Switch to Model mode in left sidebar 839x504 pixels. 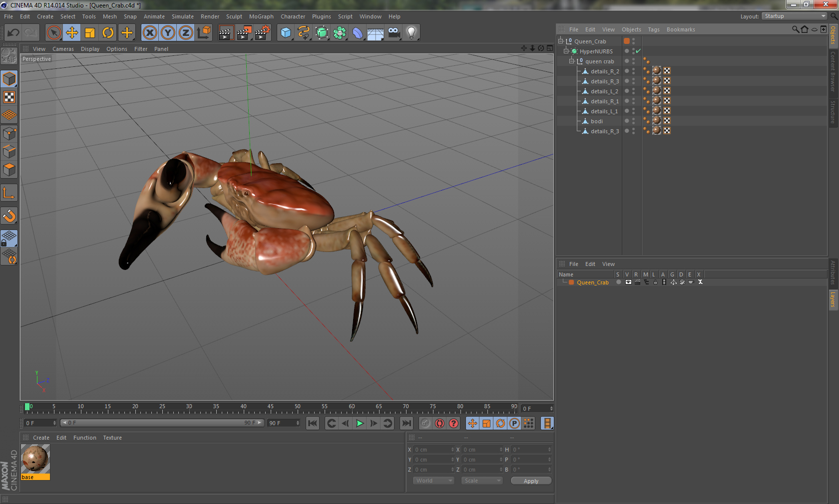(x=9, y=79)
